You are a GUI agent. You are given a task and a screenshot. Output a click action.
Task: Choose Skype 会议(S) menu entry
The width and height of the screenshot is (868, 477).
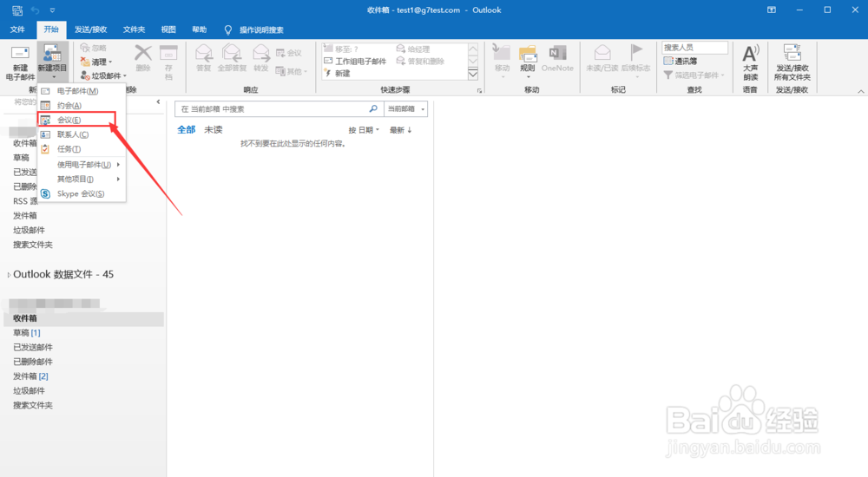[81, 193]
